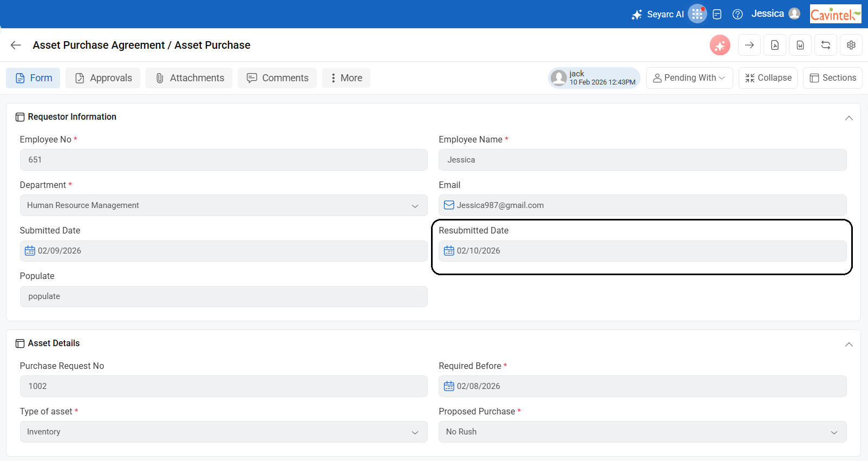Click the Collapse button
The width and height of the screenshot is (868, 461).
(768, 78)
